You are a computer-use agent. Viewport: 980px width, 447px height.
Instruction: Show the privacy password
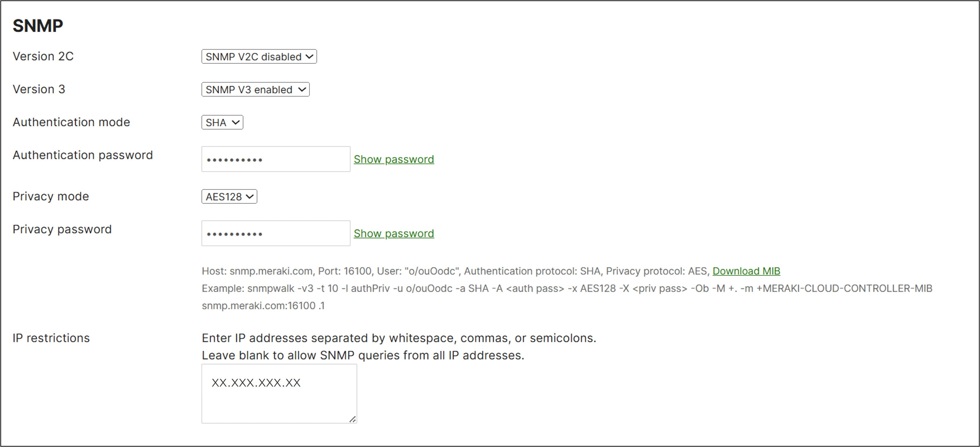point(394,233)
